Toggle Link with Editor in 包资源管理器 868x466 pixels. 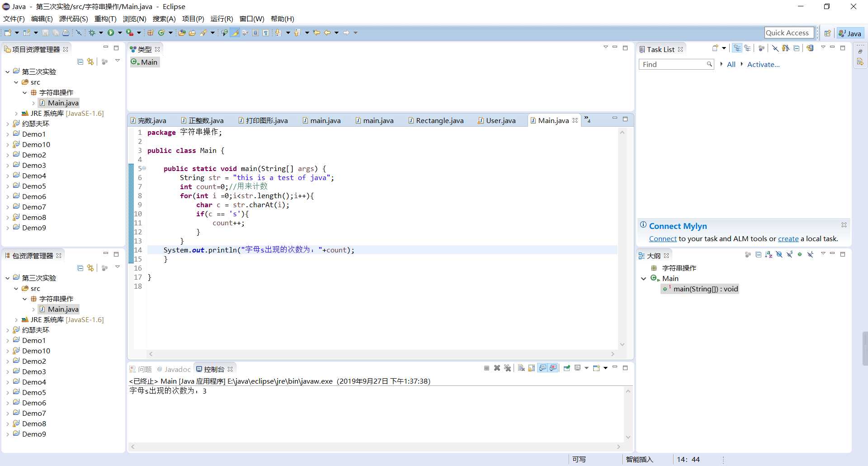point(90,268)
